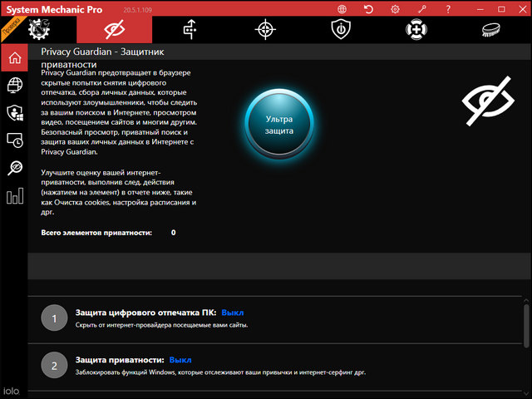Viewport: 532px width, 399px height.
Task: Click the 'Privacy Guardian - Защитник' heading
Action: [102, 52]
